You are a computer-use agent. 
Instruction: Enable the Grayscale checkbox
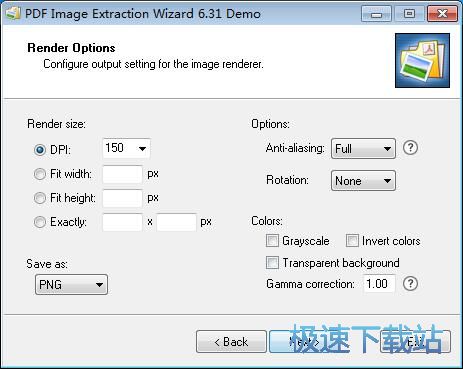click(x=272, y=240)
